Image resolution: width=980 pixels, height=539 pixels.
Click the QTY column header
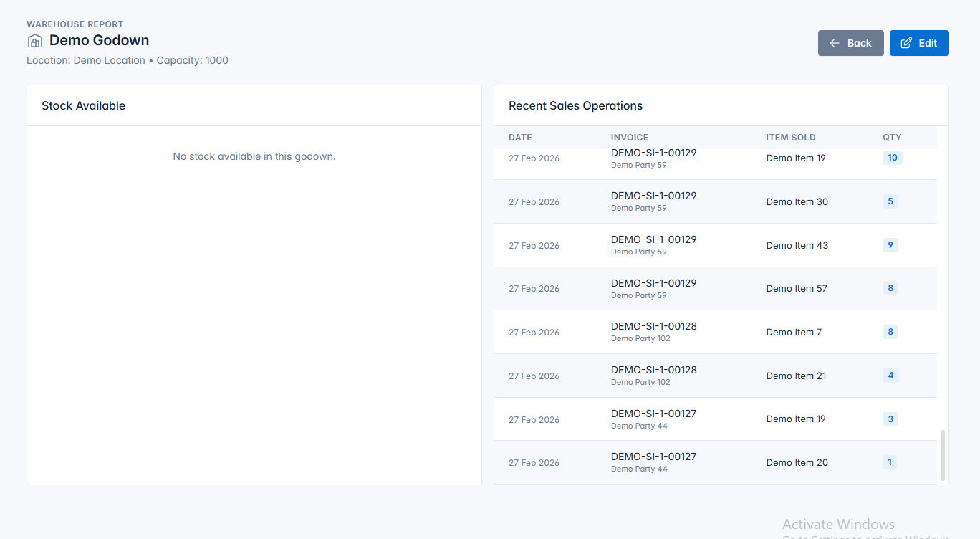892,138
